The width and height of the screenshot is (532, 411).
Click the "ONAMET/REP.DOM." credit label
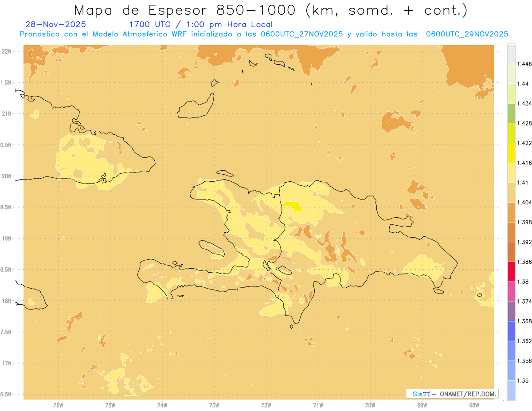469,394
